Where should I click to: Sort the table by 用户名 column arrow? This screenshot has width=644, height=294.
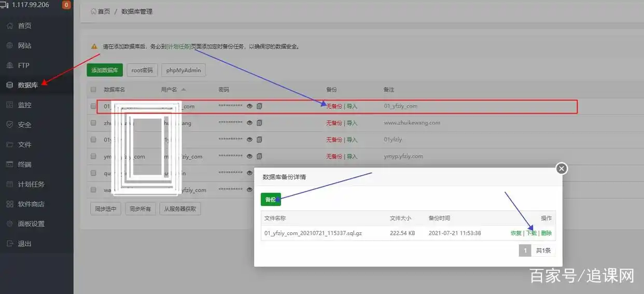[x=184, y=90]
